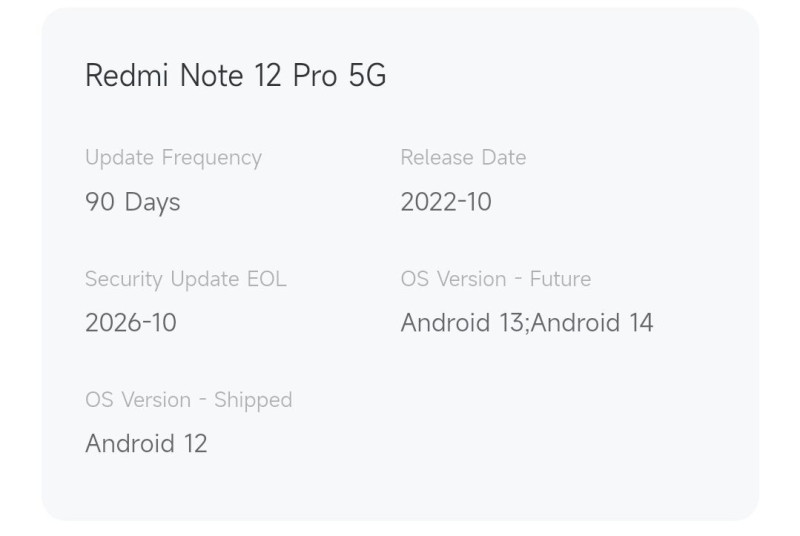Click the Android 12 shipped value
Viewport: 800px width, 536px height.
point(146,444)
